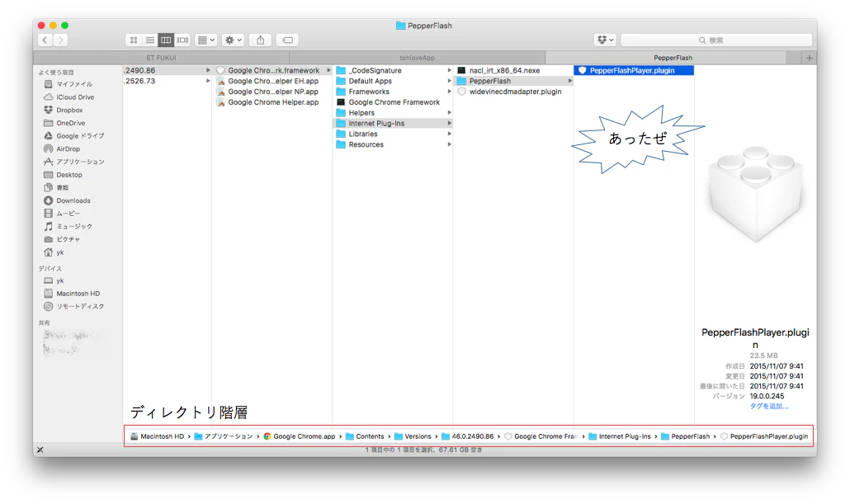
Task: Open iCloud Drive in the sidebar
Action: 68,97
